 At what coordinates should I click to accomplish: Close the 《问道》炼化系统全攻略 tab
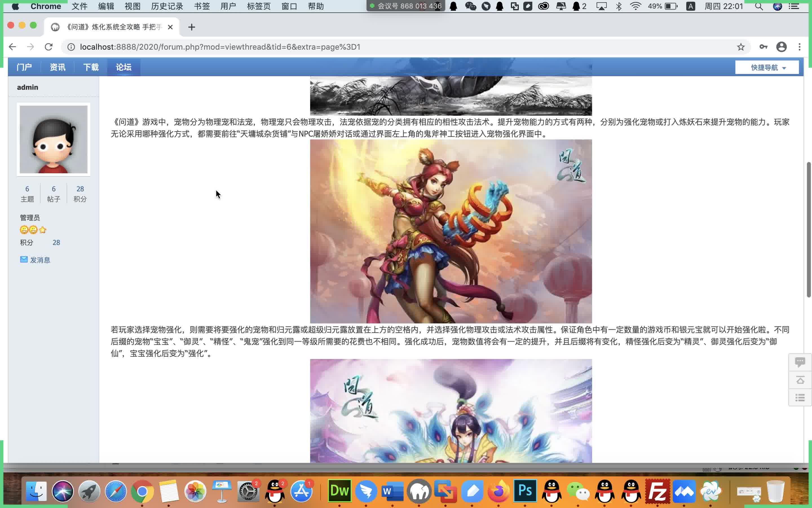point(170,27)
